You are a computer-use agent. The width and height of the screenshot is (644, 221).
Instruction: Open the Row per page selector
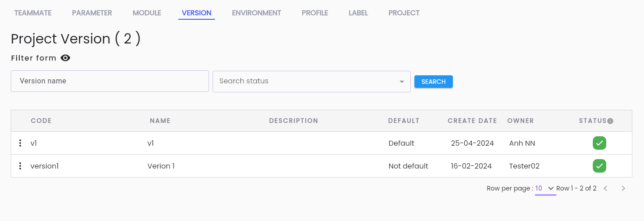pyautogui.click(x=545, y=188)
